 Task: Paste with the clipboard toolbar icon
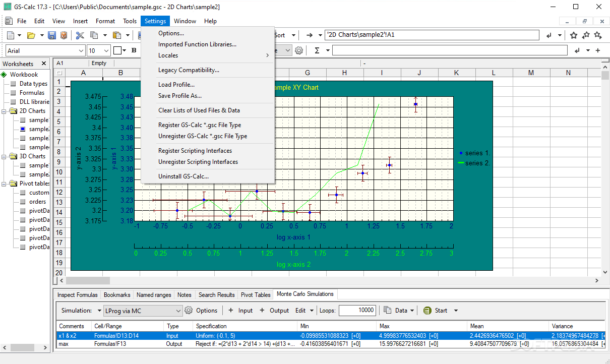point(117,35)
